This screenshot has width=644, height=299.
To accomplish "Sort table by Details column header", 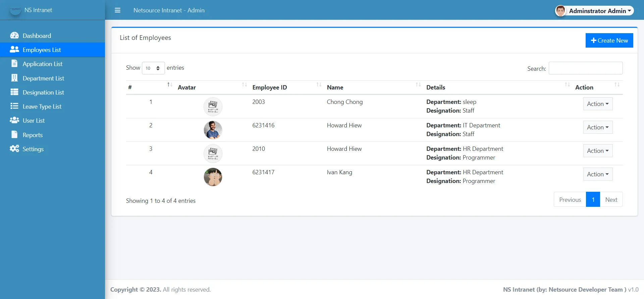I will click(x=435, y=87).
